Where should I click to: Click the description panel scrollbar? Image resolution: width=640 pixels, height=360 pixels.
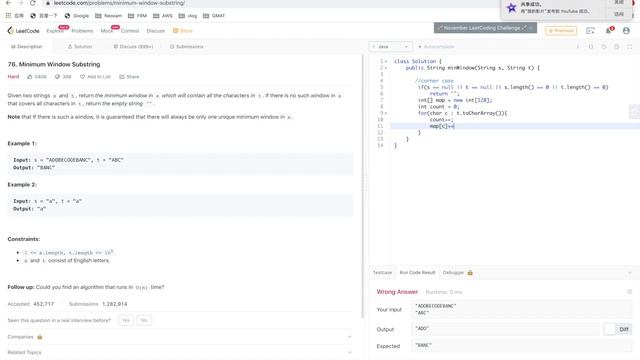pyautogui.click(x=362, y=187)
